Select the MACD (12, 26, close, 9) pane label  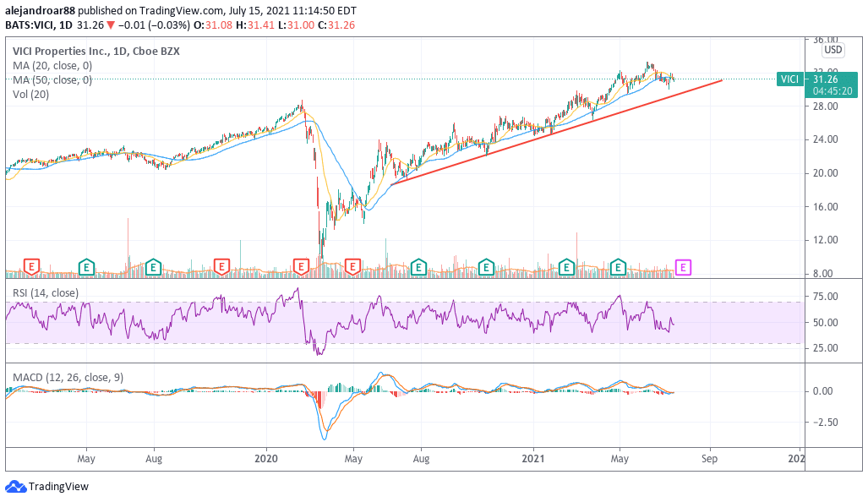tap(68, 378)
